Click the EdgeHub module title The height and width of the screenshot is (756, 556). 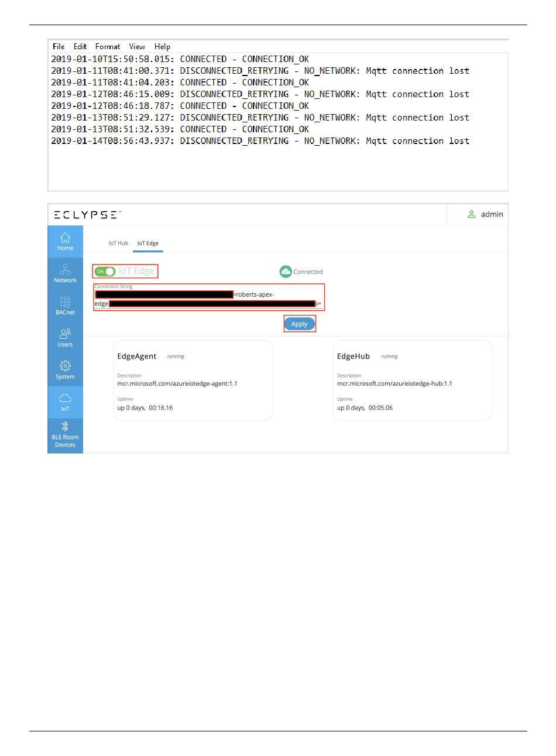point(353,356)
